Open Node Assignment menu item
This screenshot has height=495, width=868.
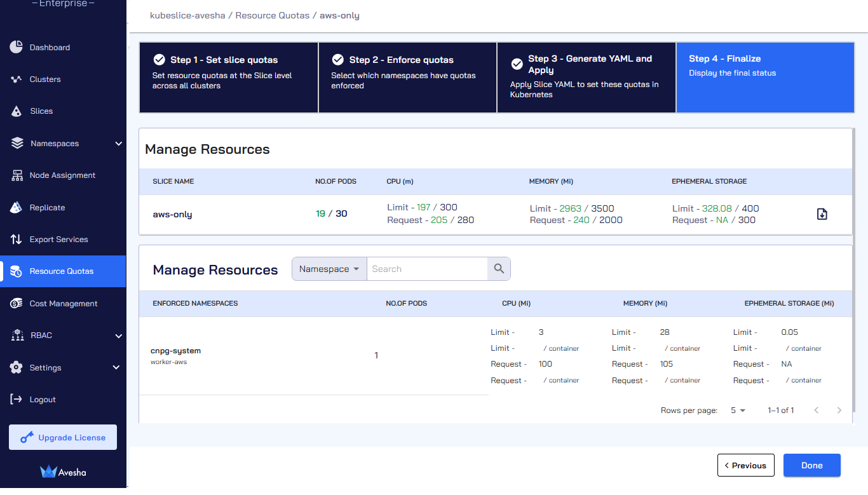point(63,175)
